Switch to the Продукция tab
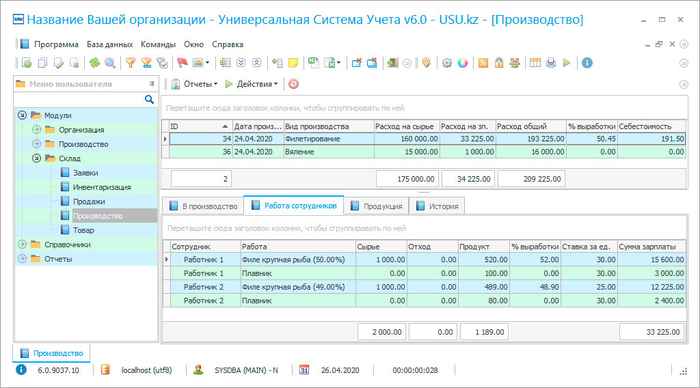Image resolution: width=700 pixels, height=388 pixels. coord(377,206)
